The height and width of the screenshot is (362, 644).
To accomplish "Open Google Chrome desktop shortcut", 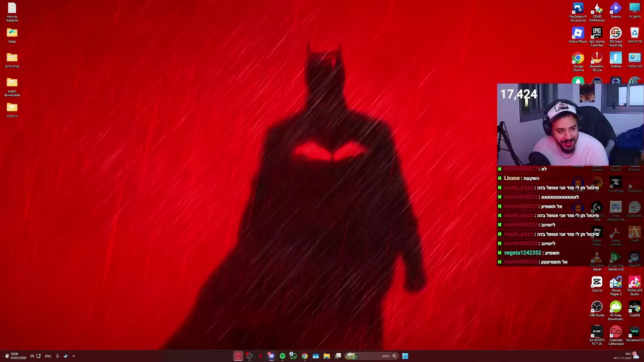I will 578,62.
